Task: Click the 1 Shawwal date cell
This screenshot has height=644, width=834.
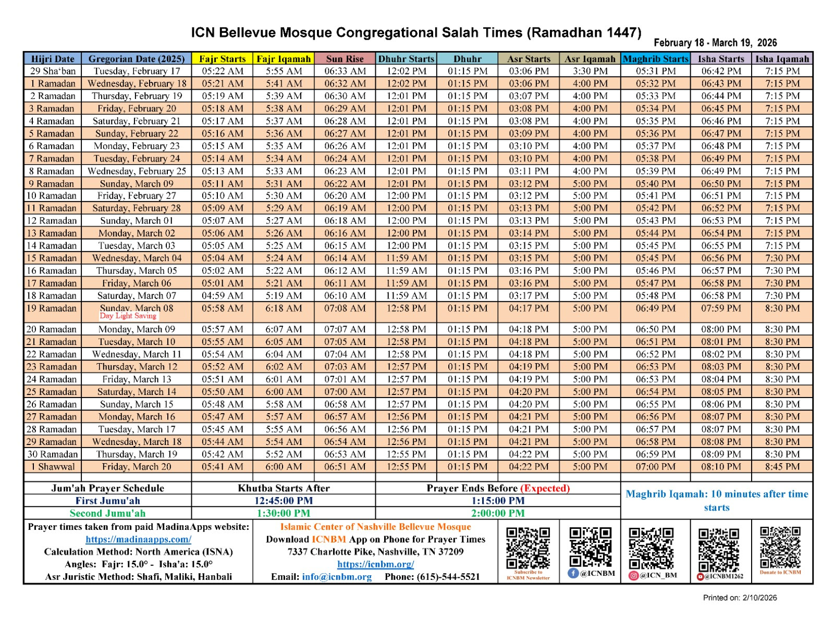Action: pos(53,467)
